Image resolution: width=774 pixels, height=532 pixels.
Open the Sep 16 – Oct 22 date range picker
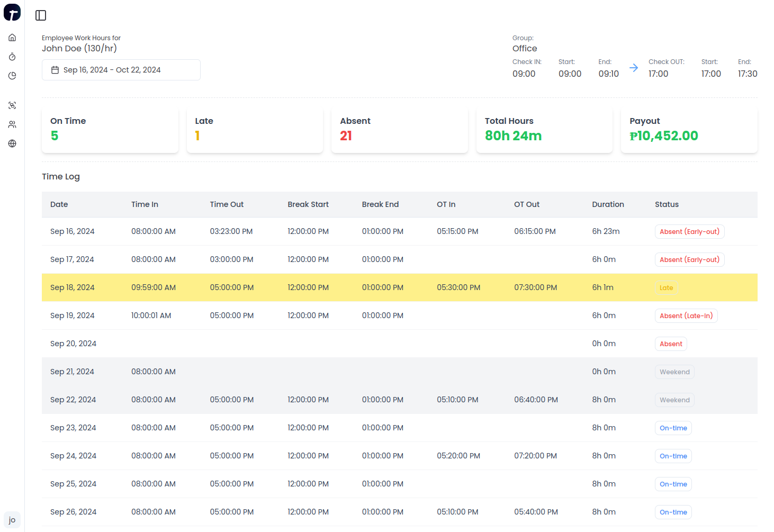(121, 69)
